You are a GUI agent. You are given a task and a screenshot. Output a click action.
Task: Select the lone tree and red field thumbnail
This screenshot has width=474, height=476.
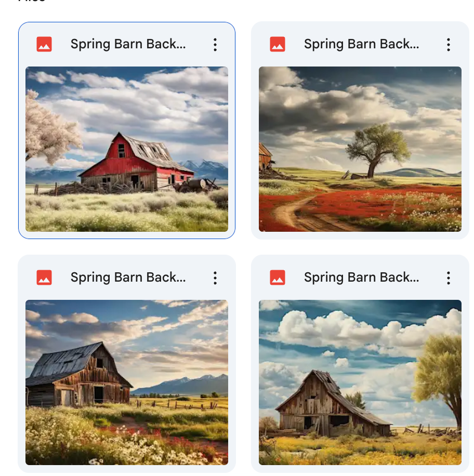tap(360, 149)
